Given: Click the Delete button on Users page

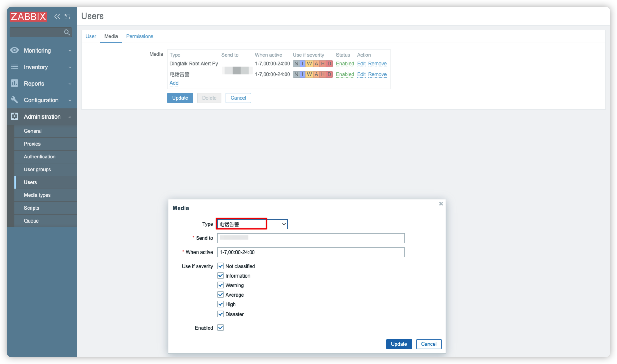Looking at the screenshot, I should point(209,98).
